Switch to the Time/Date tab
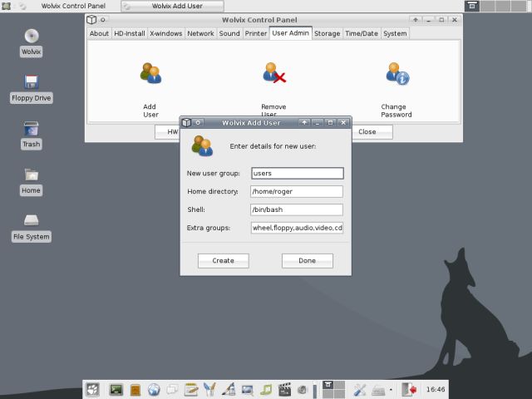 pyautogui.click(x=362, y=33)
